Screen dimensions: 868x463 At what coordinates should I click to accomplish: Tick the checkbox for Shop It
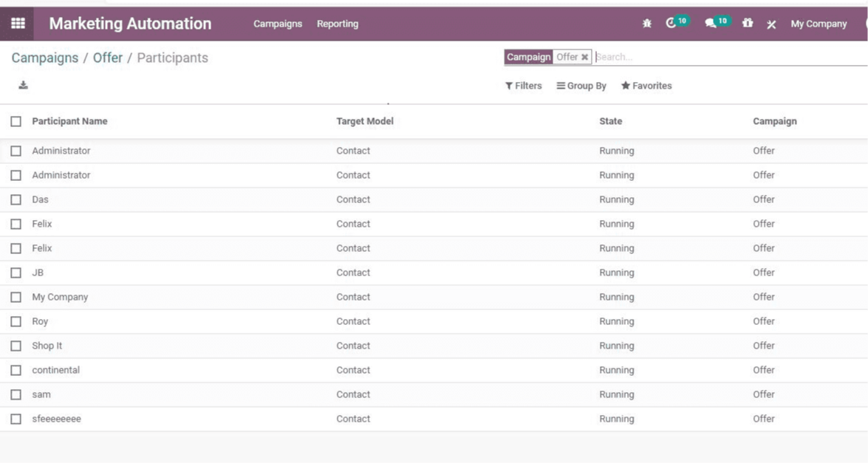click(16, 346)
